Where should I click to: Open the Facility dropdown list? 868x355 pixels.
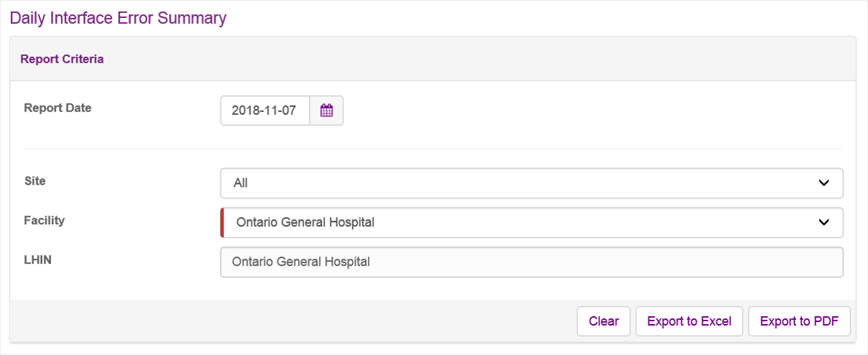click(x=532, y=223)
